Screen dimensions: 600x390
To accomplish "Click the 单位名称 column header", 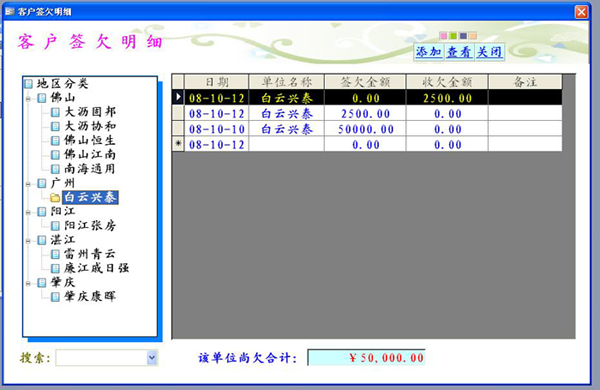I will pyautogui.click(x=287, y=82).
